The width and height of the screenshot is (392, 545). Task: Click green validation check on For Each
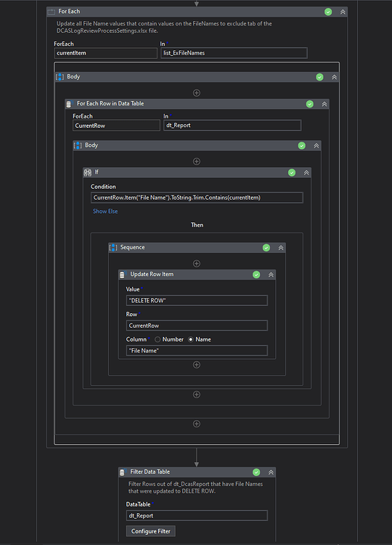coord(328,12)
